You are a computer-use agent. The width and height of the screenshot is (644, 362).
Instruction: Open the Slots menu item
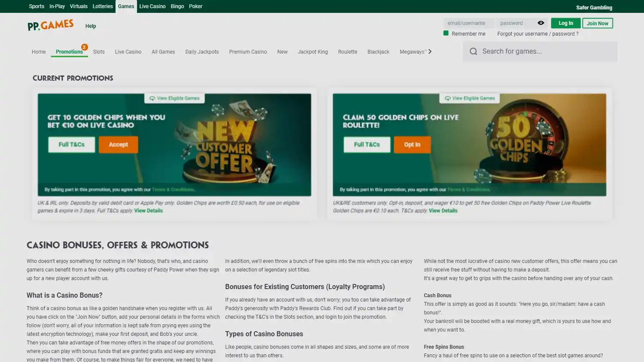pos(99,52)
